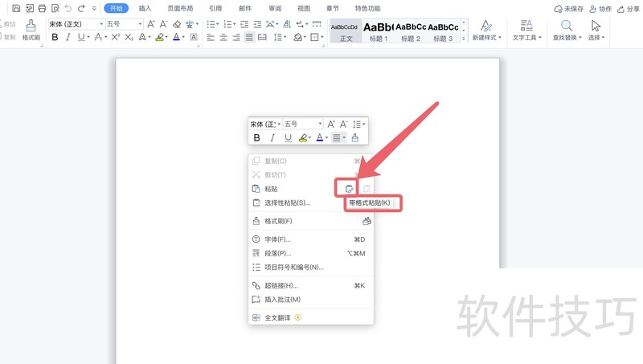Click the 新建样式 new style icon
Image resolution: width=643 pixels, height=364 pixels.
(x=486, y=26)
